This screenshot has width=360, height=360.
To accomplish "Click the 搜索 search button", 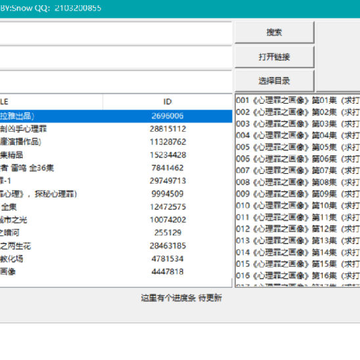I will (x=274, y=32).
